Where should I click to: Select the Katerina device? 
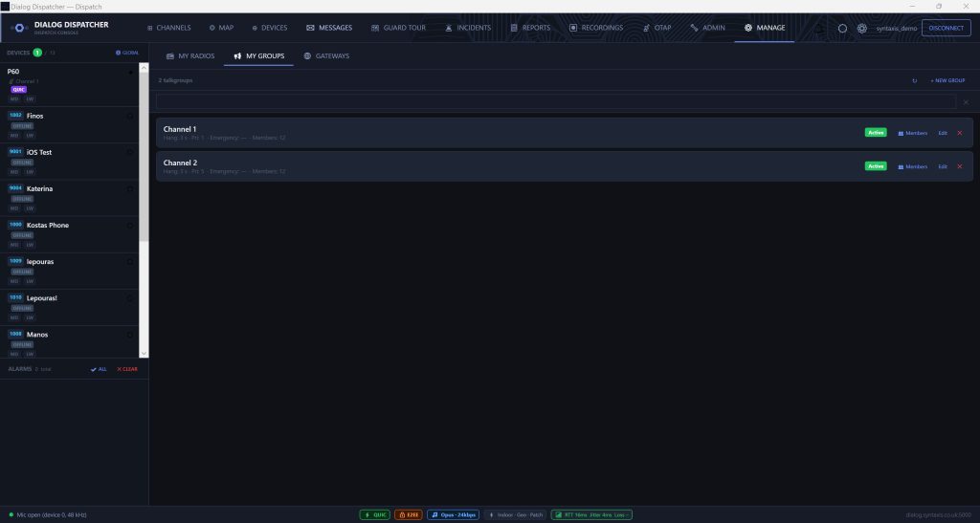point(69,198)
